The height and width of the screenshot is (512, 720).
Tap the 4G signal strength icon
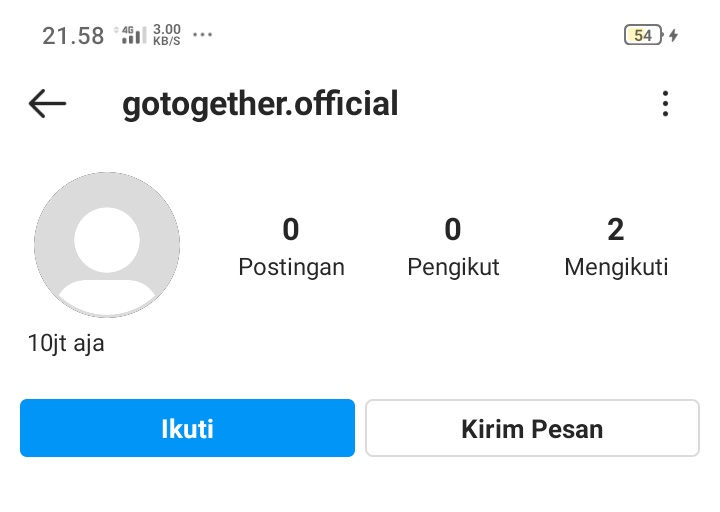pyautogui.click(x=133, y=36)
